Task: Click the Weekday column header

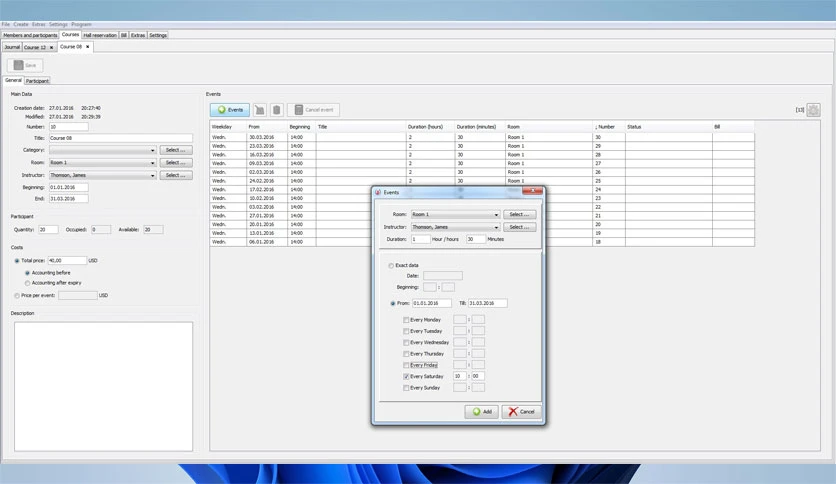Action: (x=228, y=127)
